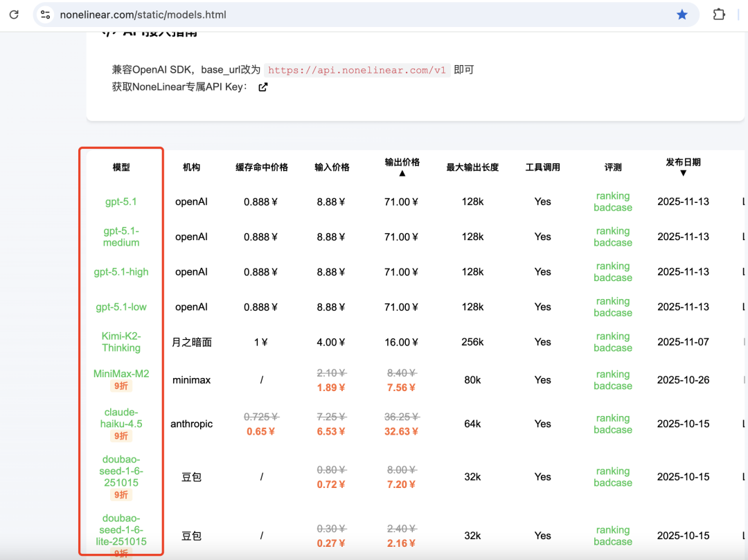
Task: Click the 机构 column header
Action: click(191, 168)
